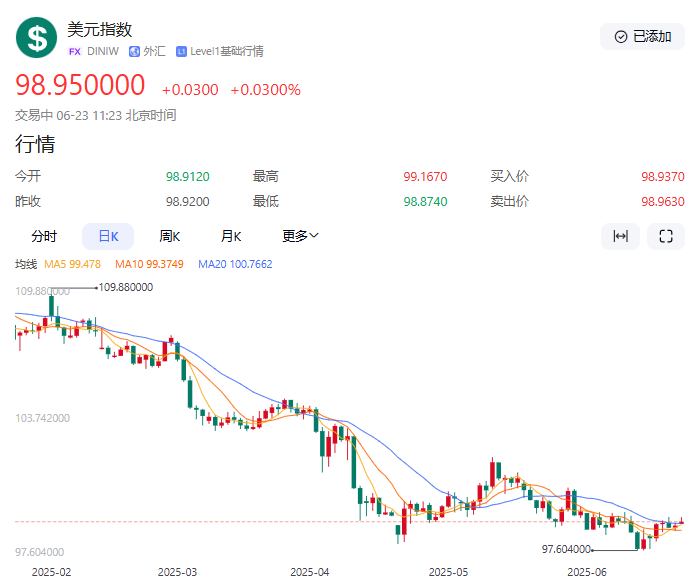The height and width of the screenshot is (585, 697).
Task: Click the 行情 section heading
Action: tap(35, 144)
